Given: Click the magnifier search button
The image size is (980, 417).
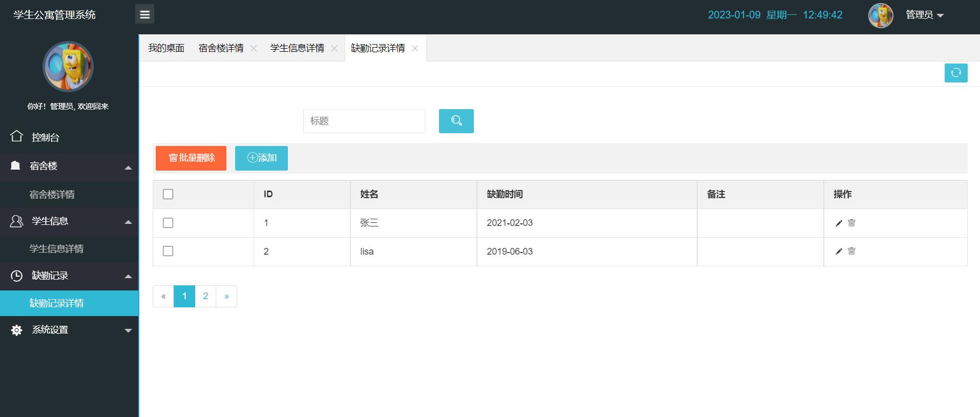Looking at the screenshot, I should tap(456, 121).
